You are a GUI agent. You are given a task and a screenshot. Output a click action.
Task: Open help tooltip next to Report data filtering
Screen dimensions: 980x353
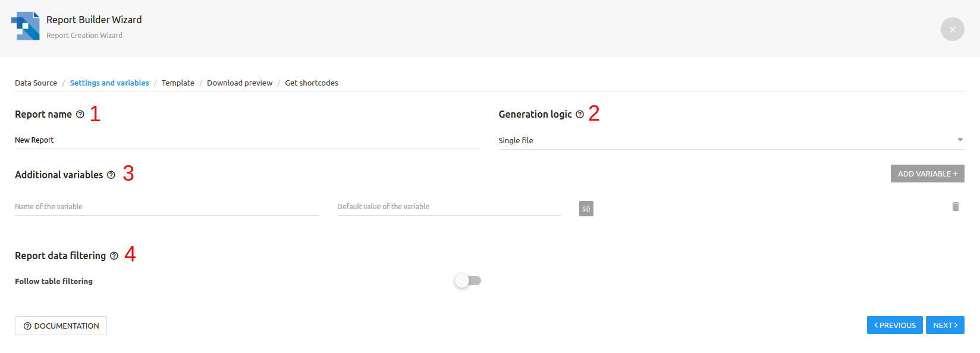(x=114, y=256)
